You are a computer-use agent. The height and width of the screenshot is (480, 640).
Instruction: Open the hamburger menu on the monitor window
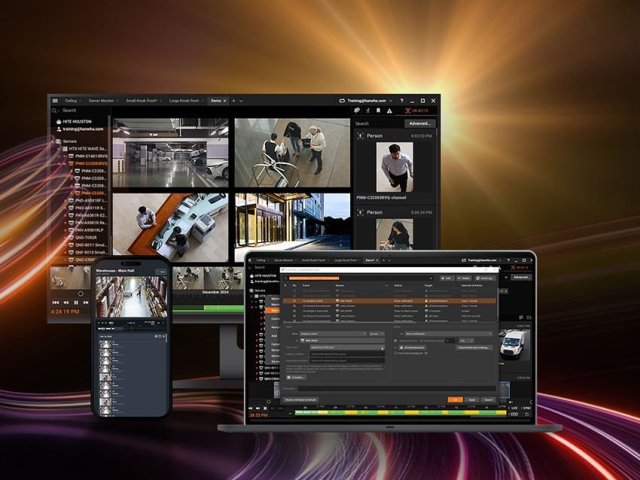click(x=55, y=100)
